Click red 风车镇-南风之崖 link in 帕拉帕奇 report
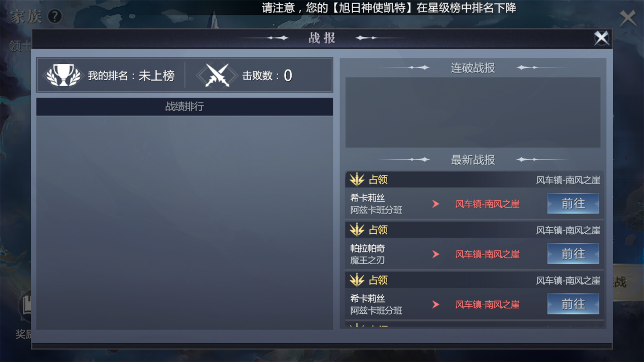The image size is (644, 362). point(487,254)
